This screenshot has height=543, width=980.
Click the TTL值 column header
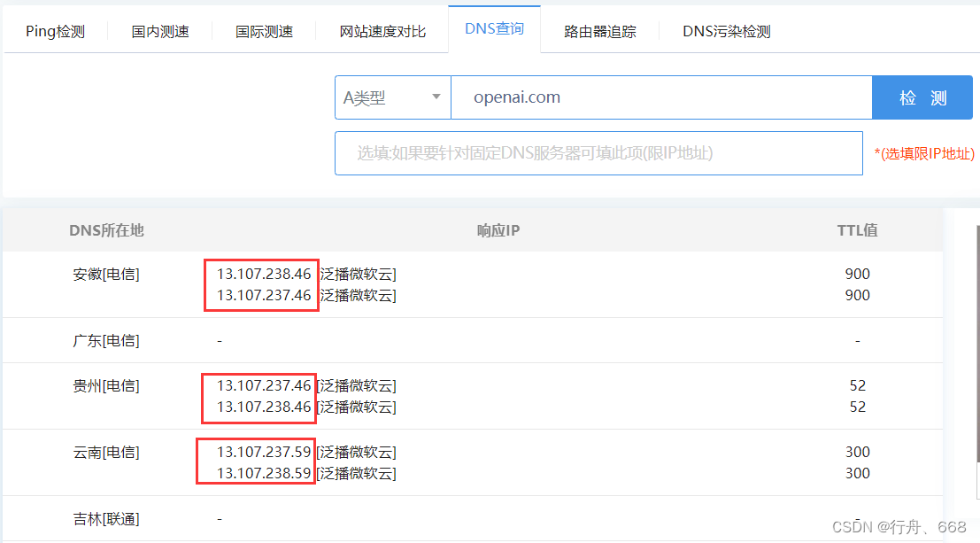tap(858, 230)
